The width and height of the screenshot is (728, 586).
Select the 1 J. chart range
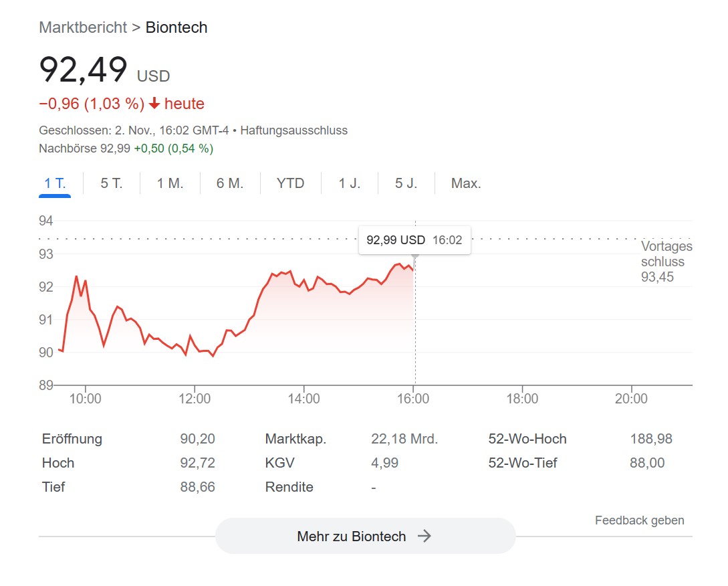(349, 183)
